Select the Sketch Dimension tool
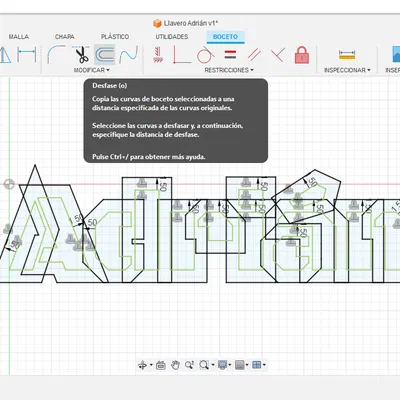This screenshot has height=400, width=400. [x=27, y=55]
